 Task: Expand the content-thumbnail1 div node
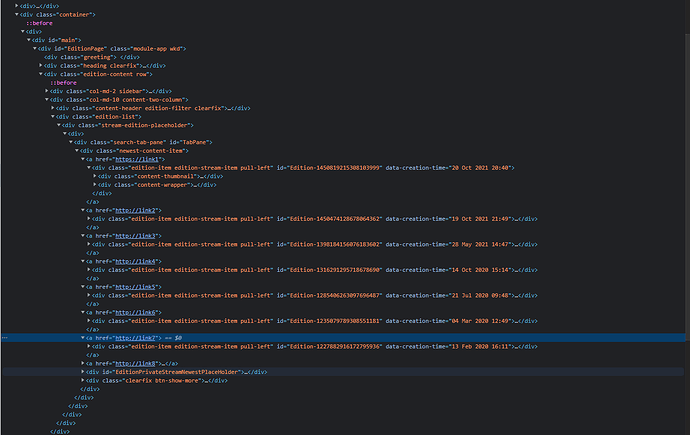coord(95,176)
